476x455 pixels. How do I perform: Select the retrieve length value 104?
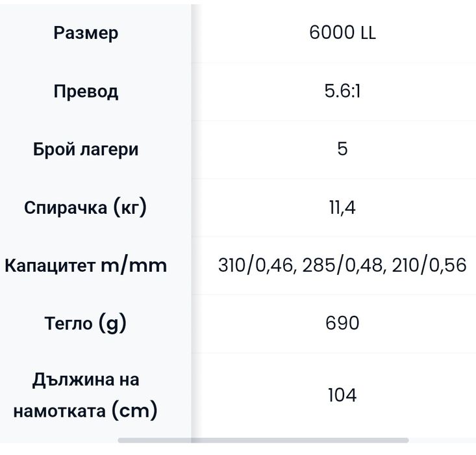coord(342,395)
